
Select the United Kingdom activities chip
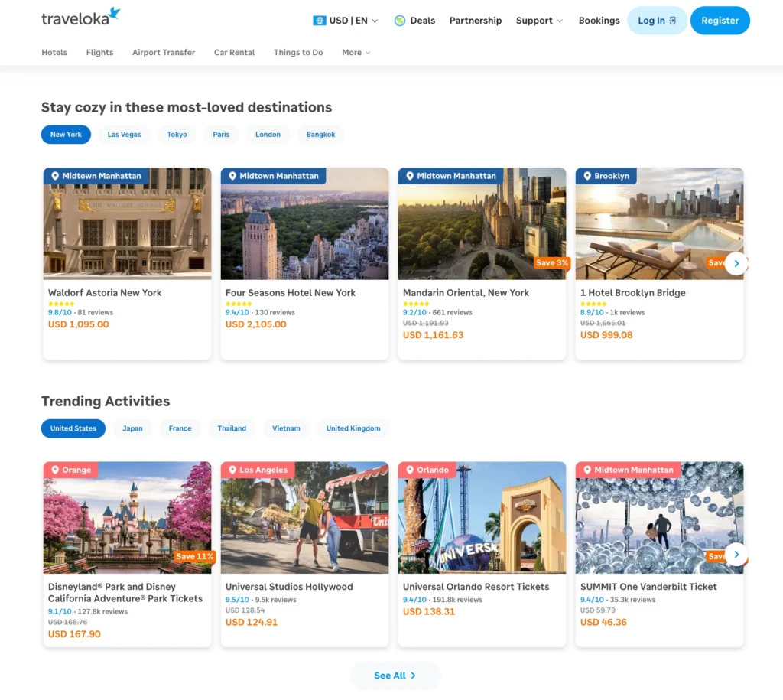(353, 428)
